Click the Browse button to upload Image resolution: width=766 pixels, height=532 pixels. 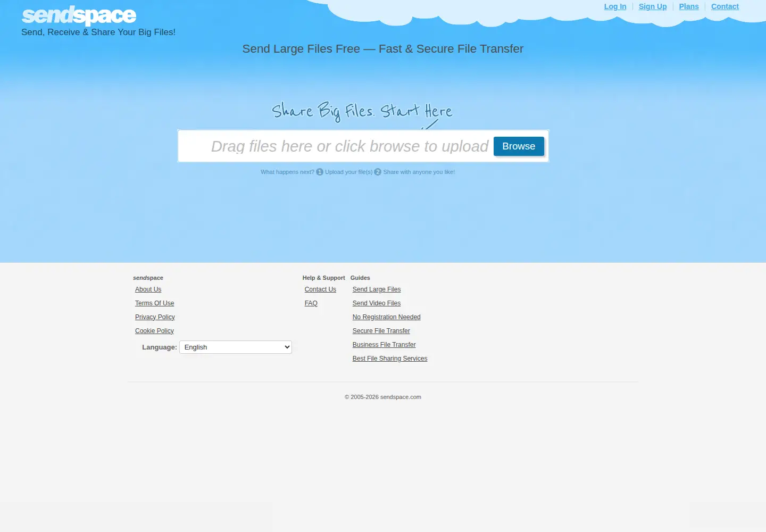(519, 146)
